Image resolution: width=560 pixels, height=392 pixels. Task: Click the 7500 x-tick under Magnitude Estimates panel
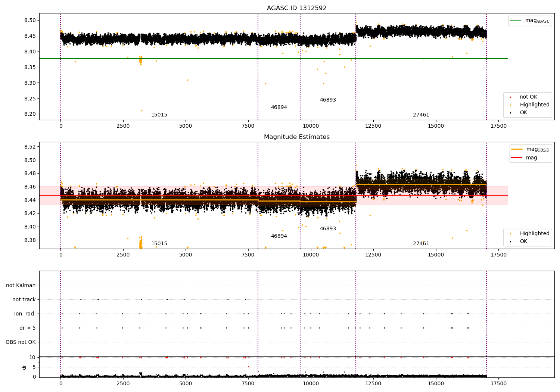coord(248,255)
